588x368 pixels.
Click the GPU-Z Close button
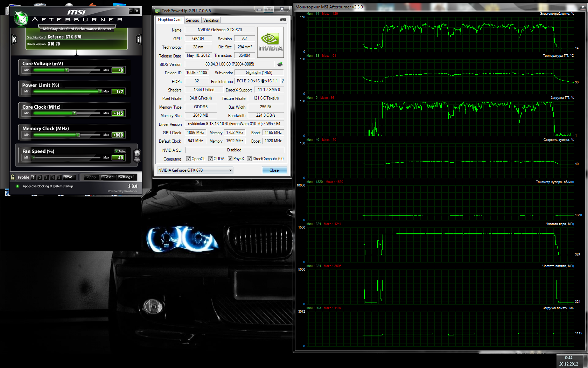click(274, 170)
